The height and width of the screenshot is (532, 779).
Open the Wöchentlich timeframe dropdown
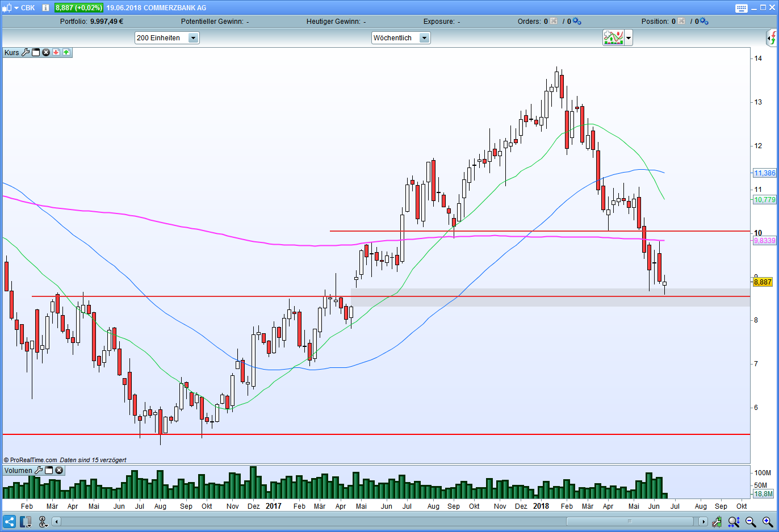[x=424, y=38]
